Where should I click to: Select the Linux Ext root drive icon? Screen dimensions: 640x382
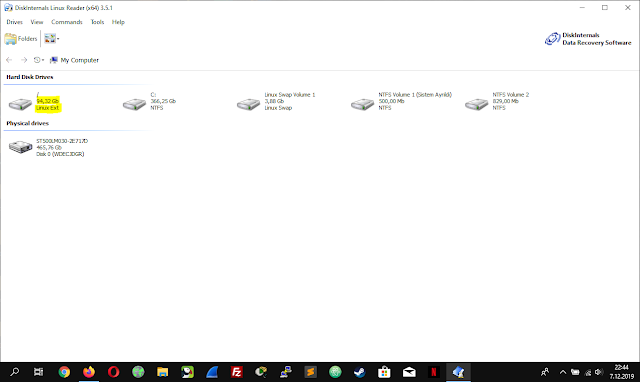click(20, 104)
